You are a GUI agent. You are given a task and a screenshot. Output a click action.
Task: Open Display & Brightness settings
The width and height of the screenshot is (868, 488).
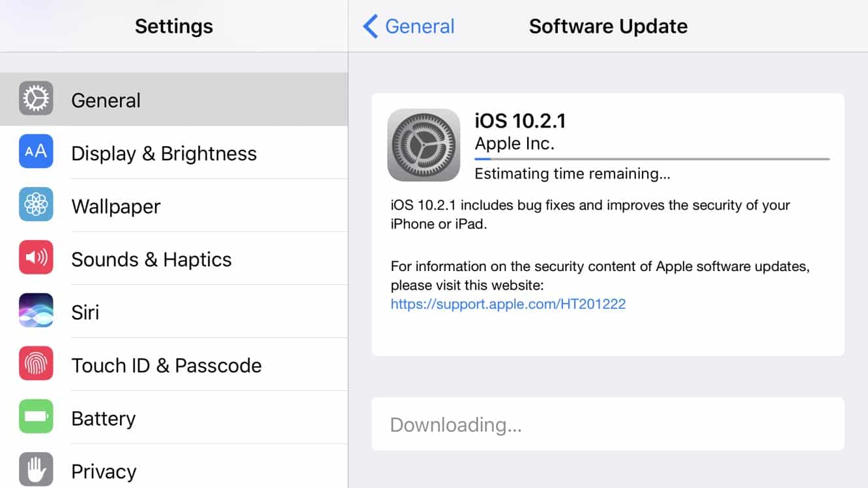click(x=164, y=154)
